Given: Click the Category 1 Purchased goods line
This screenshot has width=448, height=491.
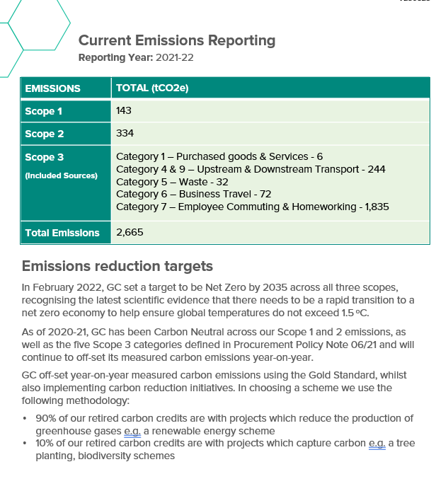Looking at the screenshot, I should point(219,156).
